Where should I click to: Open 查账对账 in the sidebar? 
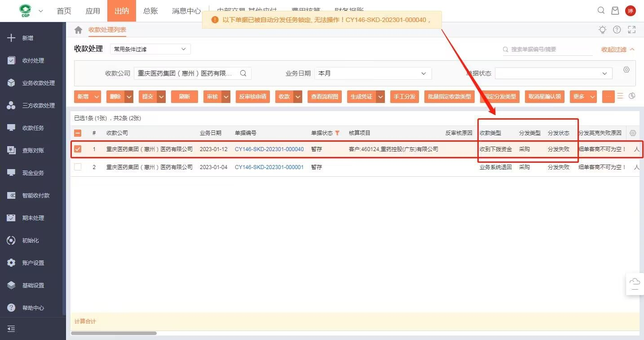(33, 151)
